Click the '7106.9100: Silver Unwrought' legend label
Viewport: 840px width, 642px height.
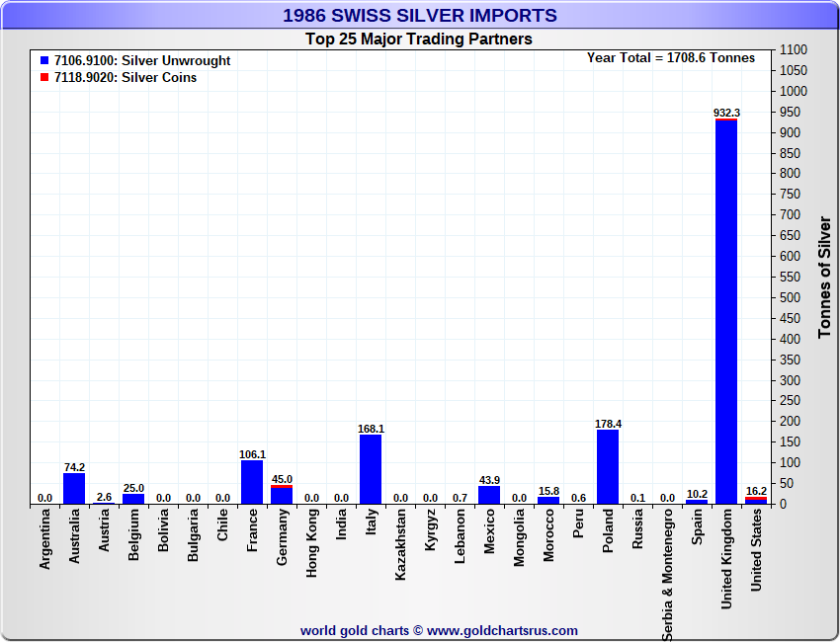pyautogui.click(x=142, y=60)
